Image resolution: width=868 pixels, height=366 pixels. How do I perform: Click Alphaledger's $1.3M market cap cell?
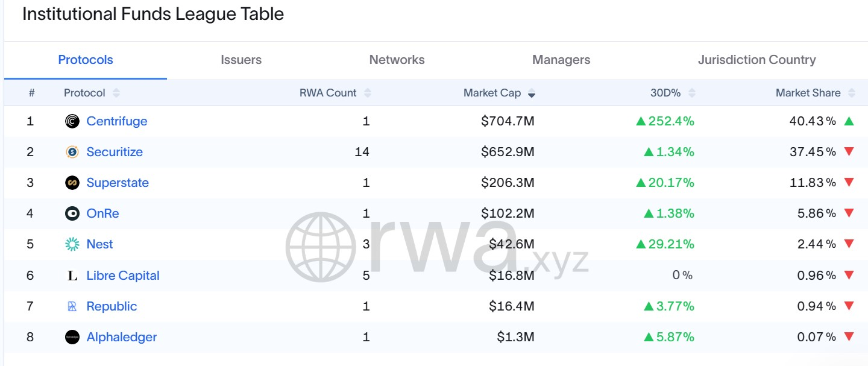pyautogui.click(x=515, y=337)
